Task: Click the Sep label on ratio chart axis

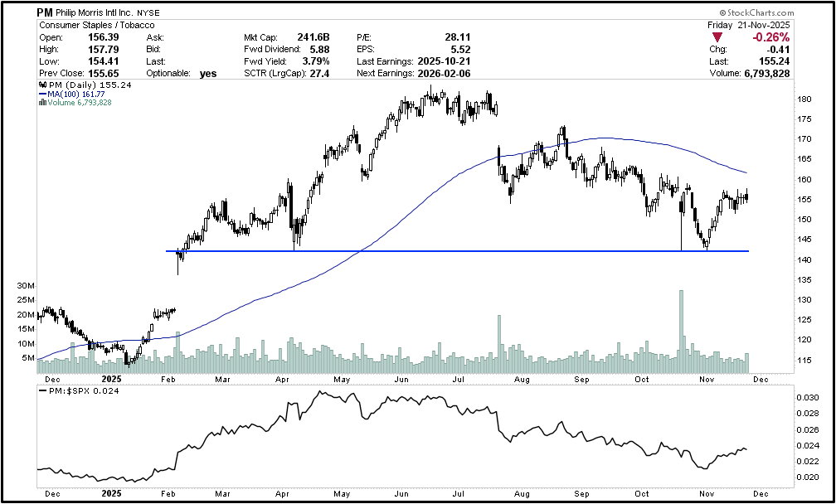Action: [581, 494]
